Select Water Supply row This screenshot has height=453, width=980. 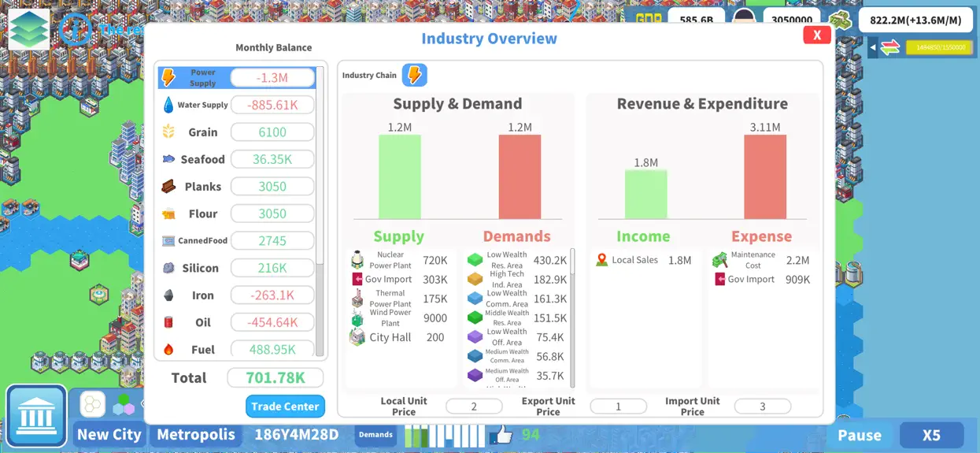(237, 105)
